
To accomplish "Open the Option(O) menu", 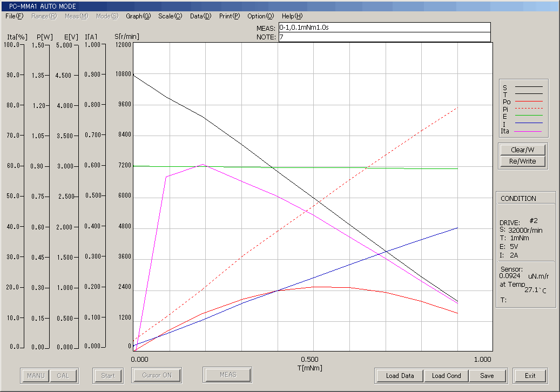I will tap(261, 16).
